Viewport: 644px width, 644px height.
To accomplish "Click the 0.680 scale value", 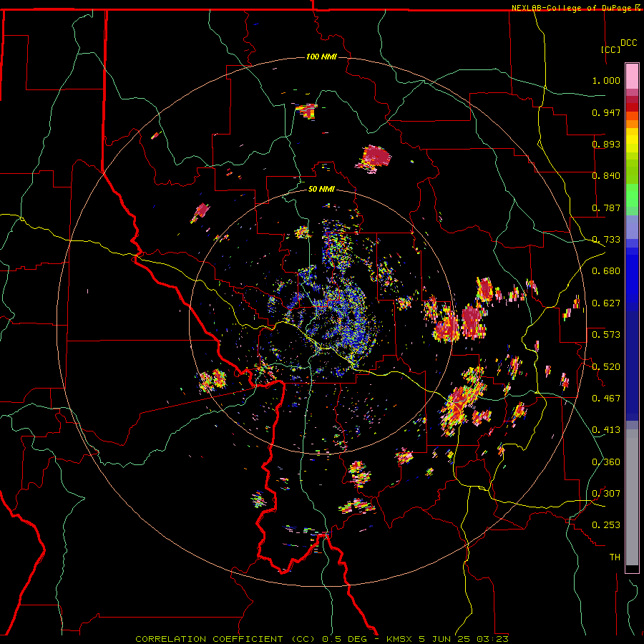I will point(606,271).
